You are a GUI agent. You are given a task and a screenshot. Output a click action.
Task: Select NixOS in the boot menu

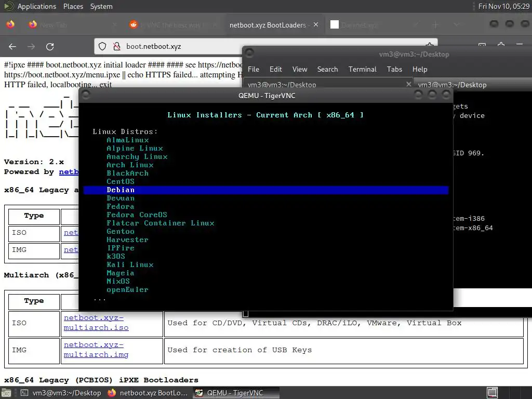118,281
